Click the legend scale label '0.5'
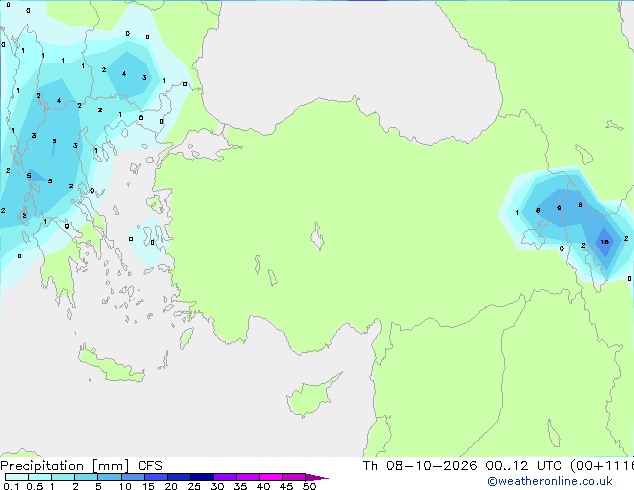The image size is (634, 490). click(34, 486)
